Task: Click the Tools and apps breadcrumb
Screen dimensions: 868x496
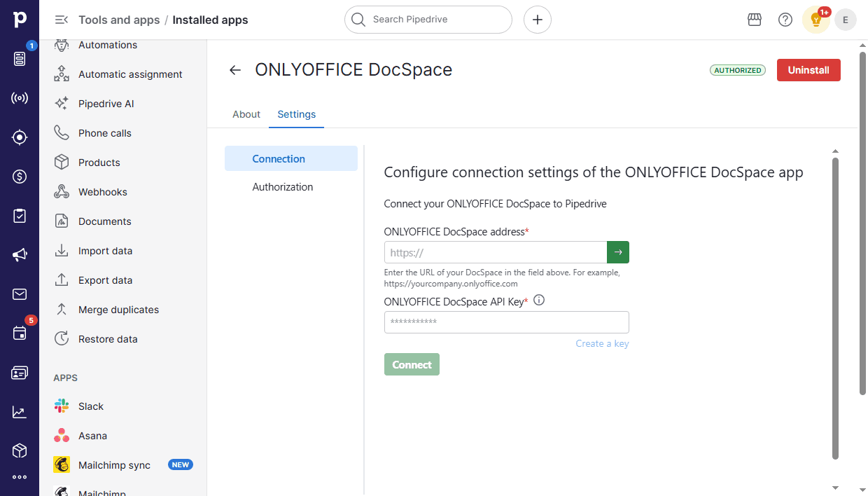Action: tap(119, 20)
